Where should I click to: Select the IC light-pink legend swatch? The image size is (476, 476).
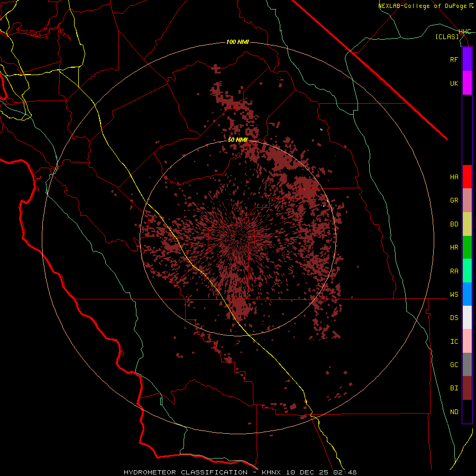point(467,341)
